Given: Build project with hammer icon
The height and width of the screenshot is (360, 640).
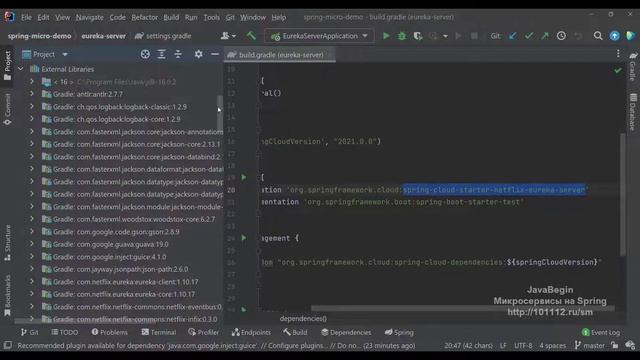Looking at the screenshot, I should (x=251, y=36).
